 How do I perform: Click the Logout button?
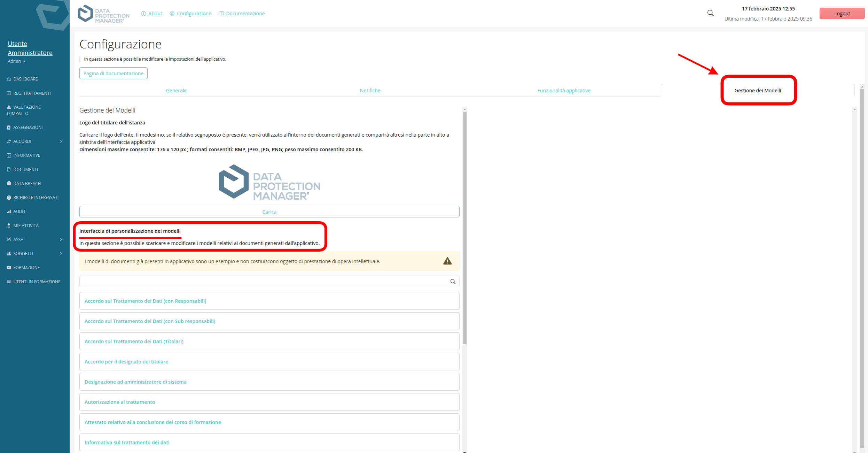point(842,13)
